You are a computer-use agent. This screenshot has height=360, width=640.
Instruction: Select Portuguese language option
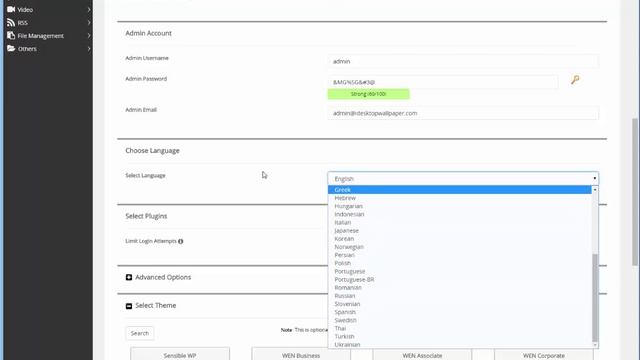coord(460,271)
